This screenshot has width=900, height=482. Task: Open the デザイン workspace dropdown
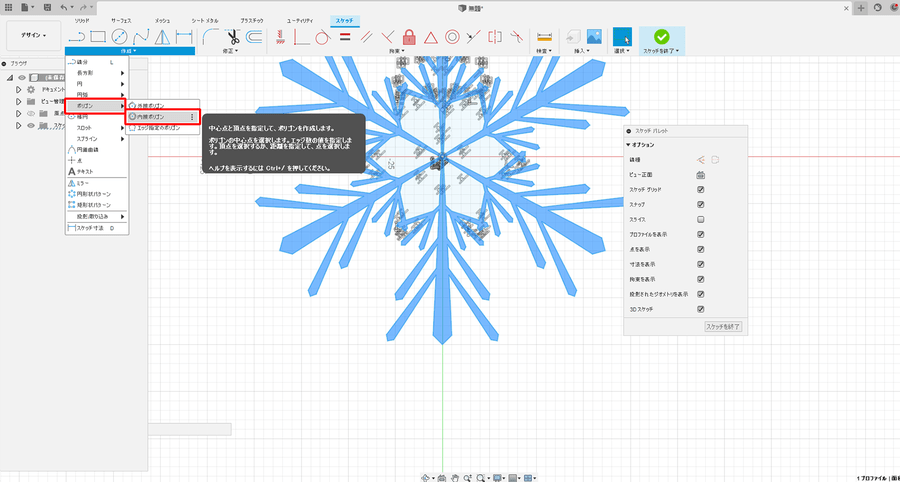[x=34, y=36]
